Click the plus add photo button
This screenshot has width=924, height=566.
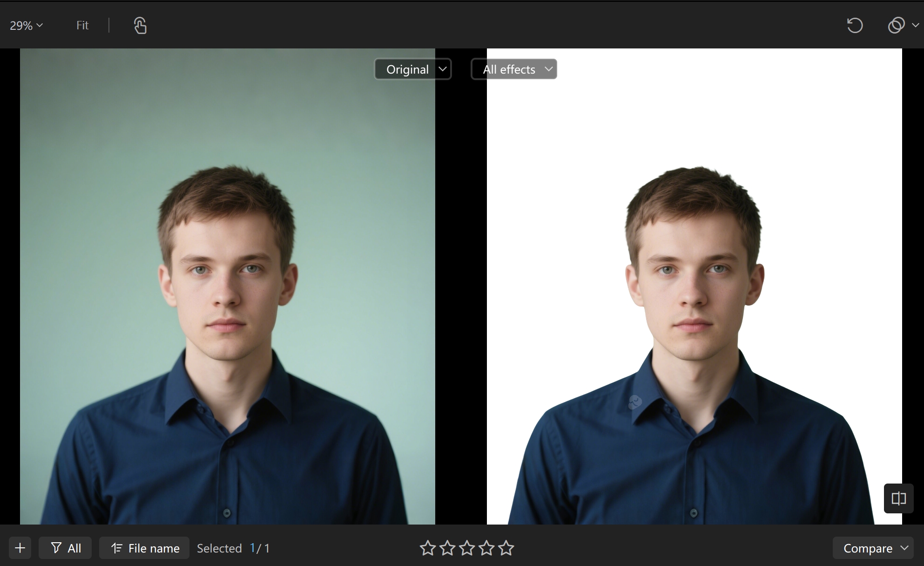coord(20,548)
